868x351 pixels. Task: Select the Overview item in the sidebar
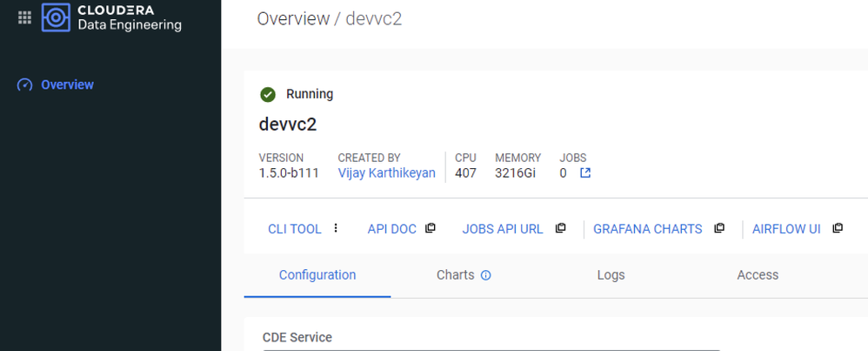(67, 84)
